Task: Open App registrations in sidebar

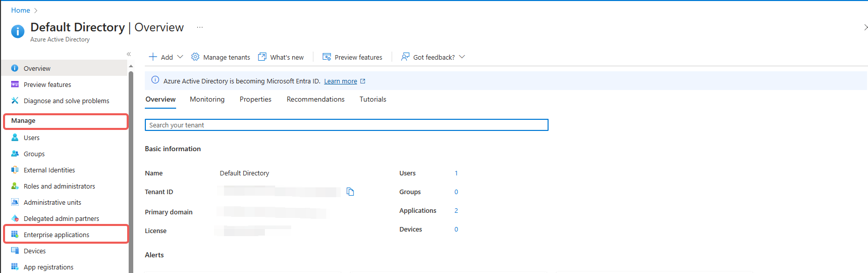Action: point(48,267)
